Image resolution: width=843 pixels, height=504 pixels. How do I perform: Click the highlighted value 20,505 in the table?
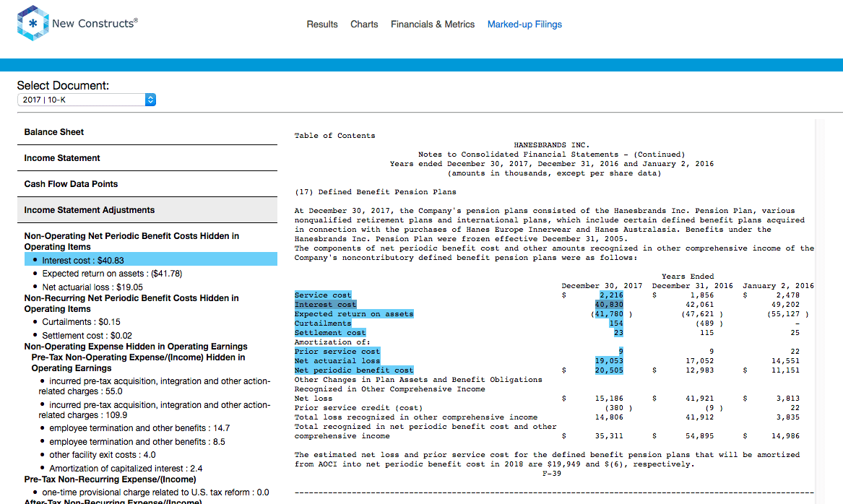(609, 370)
